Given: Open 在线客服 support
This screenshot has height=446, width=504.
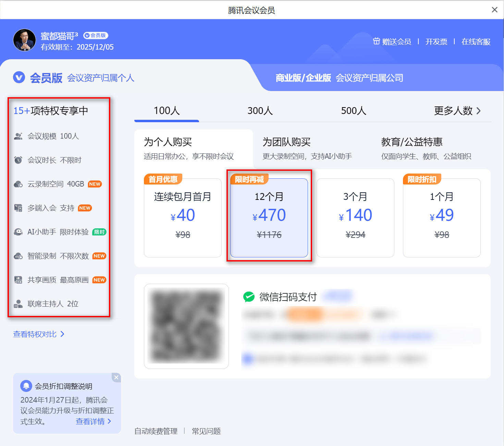Looking at the screenshot, I should pos(476,41).
